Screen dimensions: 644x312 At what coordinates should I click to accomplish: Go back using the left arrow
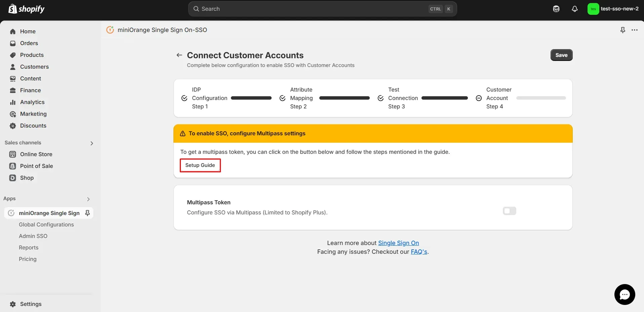179,55
